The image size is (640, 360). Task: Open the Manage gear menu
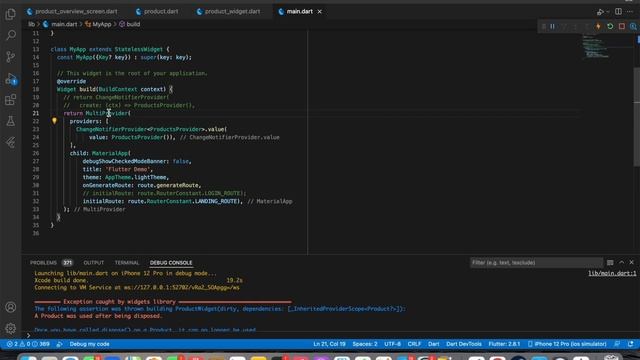coord(11,328)
